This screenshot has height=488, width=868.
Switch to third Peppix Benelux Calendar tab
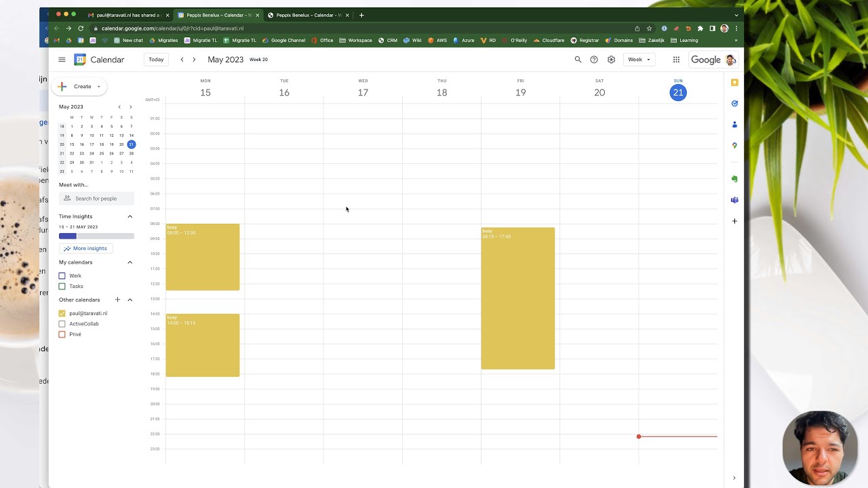[x=309, y=15]
